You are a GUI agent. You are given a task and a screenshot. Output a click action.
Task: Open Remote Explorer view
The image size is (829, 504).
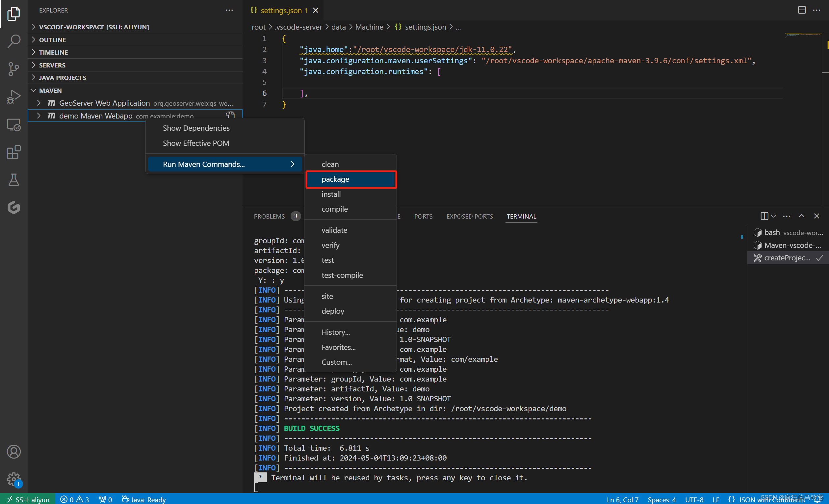click(13, 125)
